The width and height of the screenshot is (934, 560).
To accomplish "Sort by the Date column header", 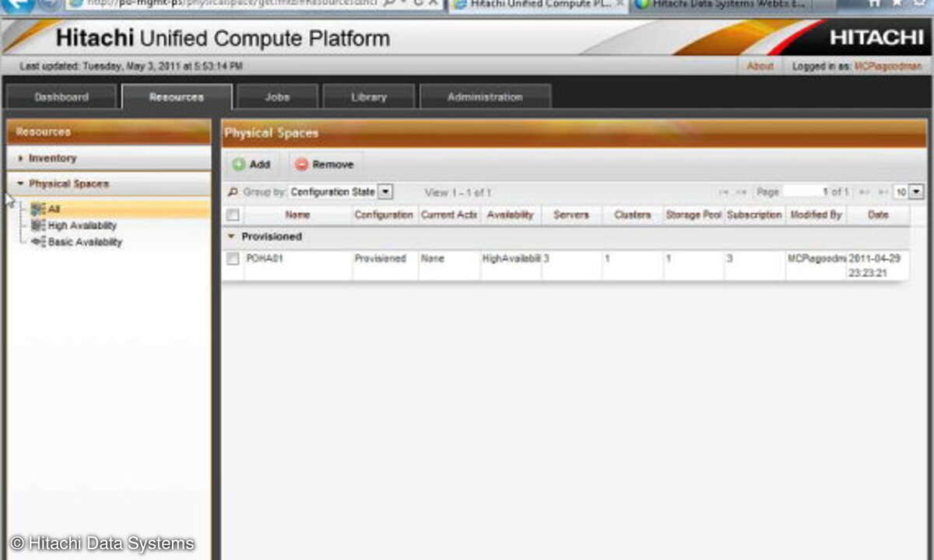I will pos(878,215).
